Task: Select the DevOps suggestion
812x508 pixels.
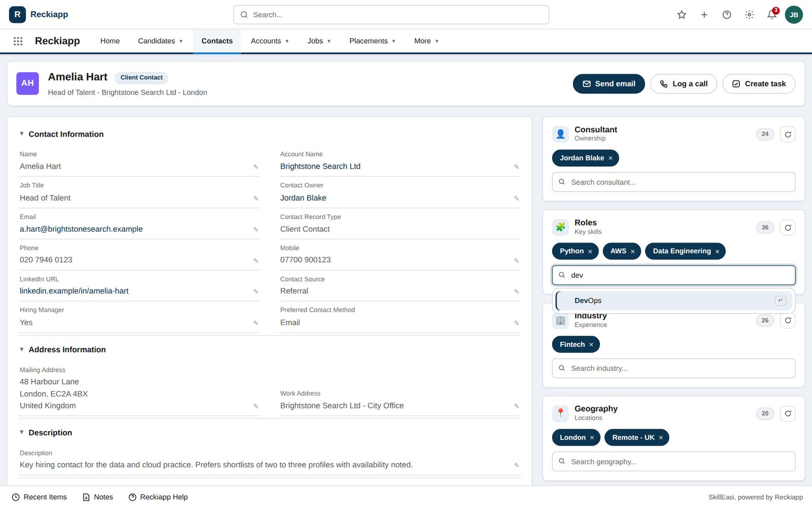Action: (673, 301)
